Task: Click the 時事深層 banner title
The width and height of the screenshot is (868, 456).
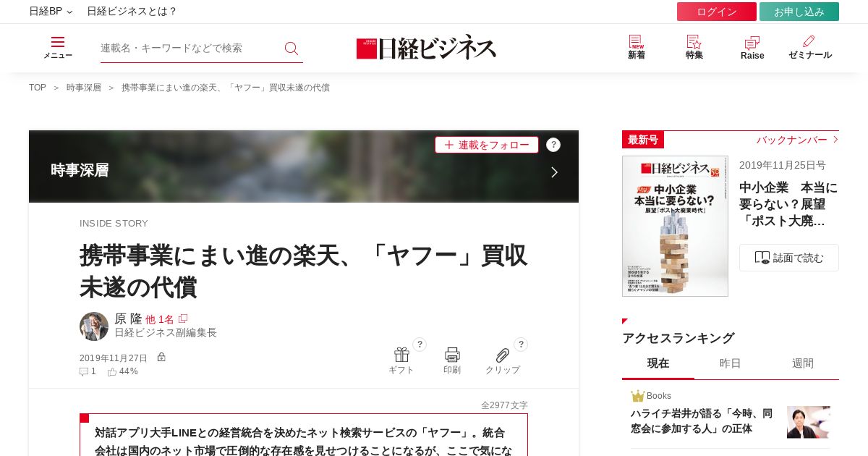Action: [80, 170]
